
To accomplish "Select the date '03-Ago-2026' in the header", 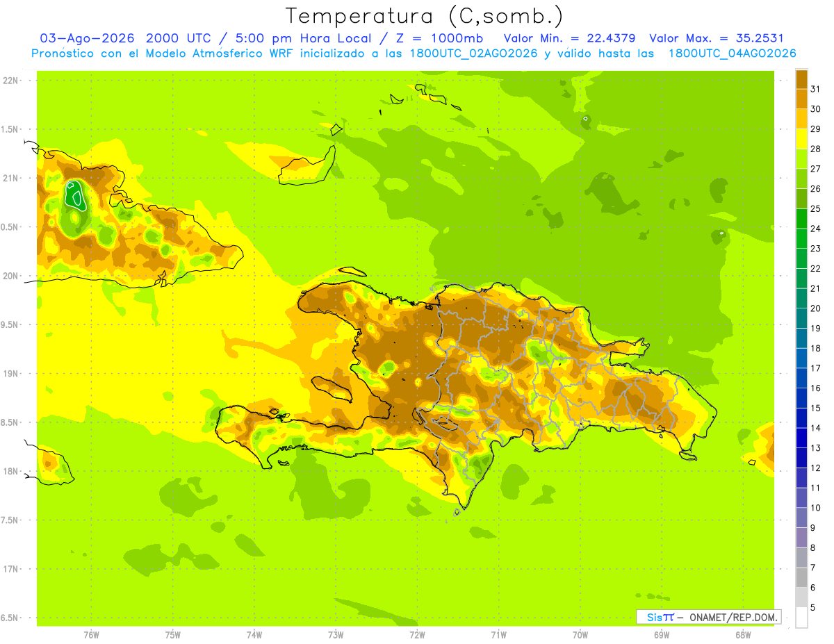I will (88, 38).
